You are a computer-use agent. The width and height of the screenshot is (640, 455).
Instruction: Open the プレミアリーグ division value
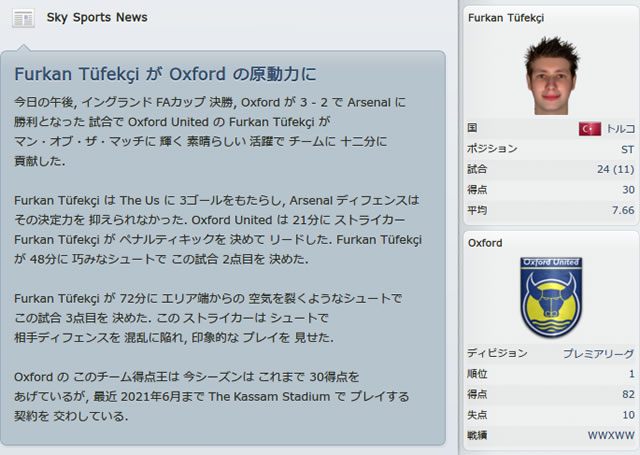coord(598,353)
